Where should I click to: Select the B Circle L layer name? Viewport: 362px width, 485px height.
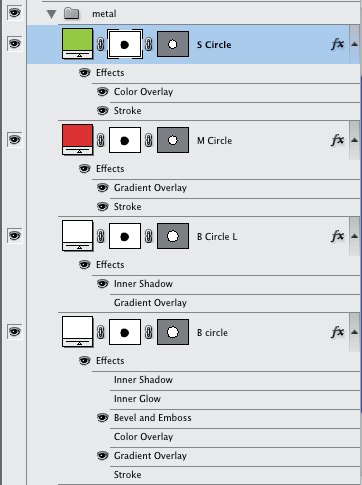[217, 237]
